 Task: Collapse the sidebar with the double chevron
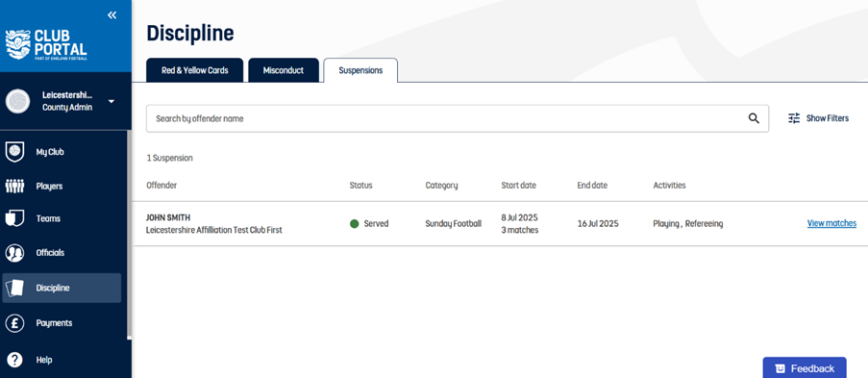(x=112, y=15)
